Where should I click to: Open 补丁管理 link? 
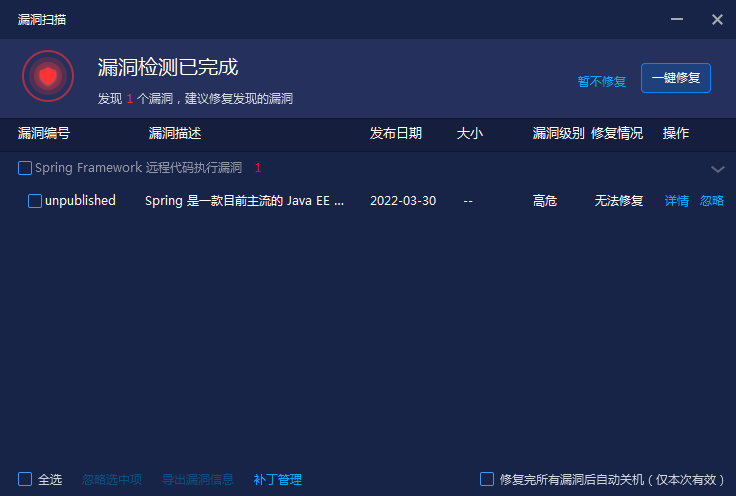click(277, 480)
